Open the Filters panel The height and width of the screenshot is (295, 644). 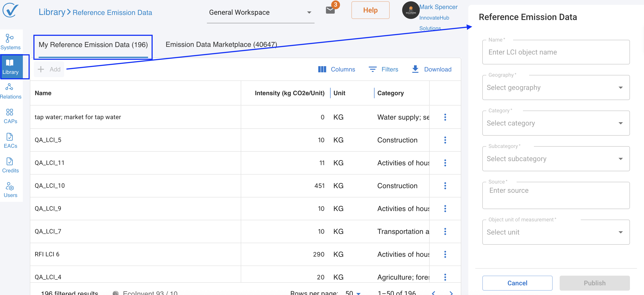pyautogui.click(x=384, y=69)
